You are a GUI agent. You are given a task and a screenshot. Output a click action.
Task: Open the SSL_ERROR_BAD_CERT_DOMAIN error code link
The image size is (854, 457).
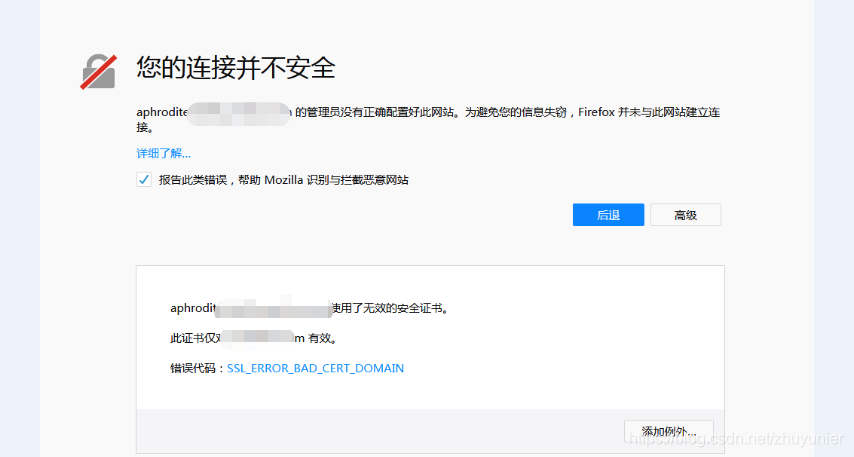[x=315, y=368]
